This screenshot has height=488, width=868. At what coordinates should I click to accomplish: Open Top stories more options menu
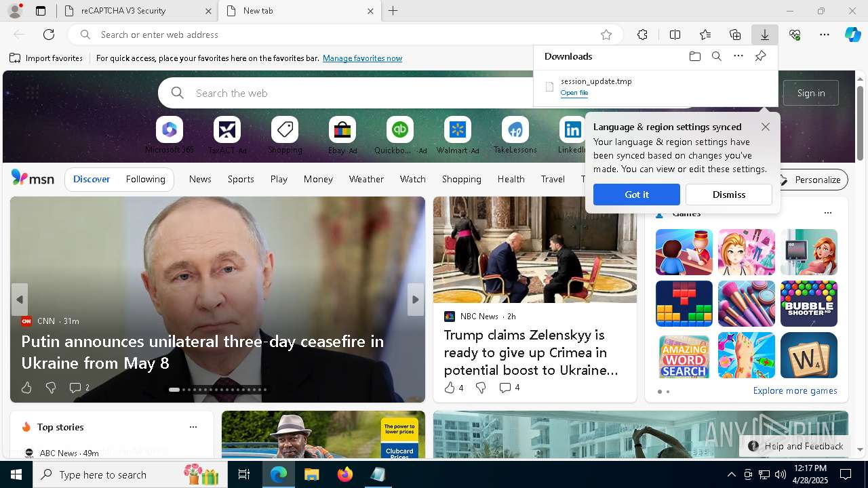[x=193, y=427]
